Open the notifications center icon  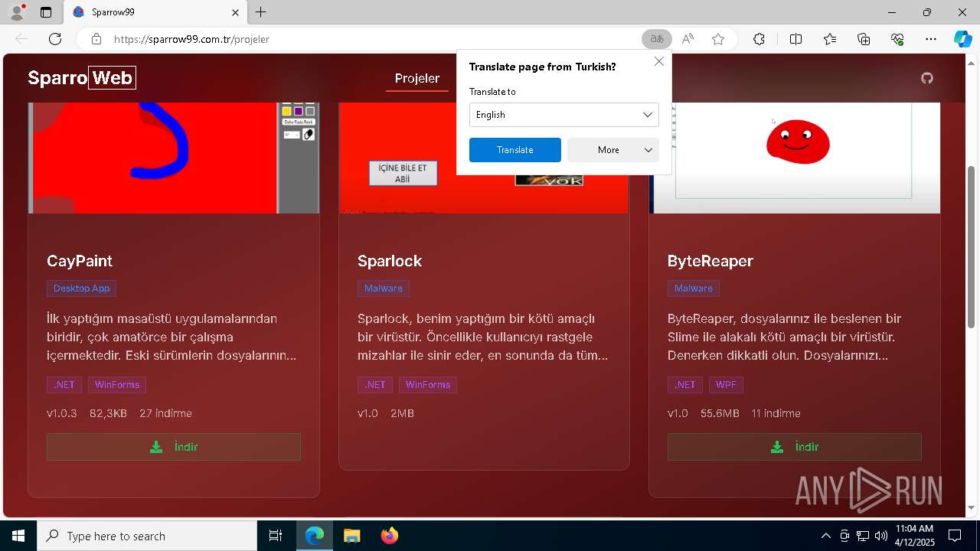(955, 536)
